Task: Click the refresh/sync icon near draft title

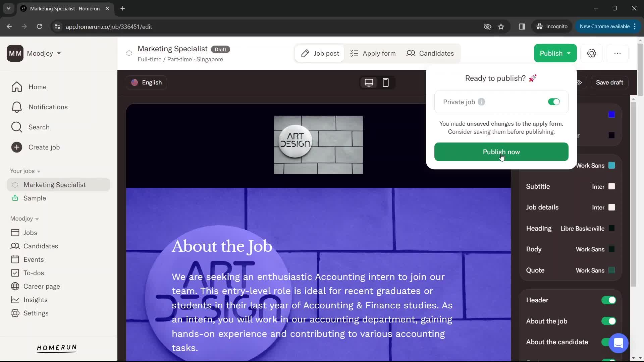Action: point(129,53)
